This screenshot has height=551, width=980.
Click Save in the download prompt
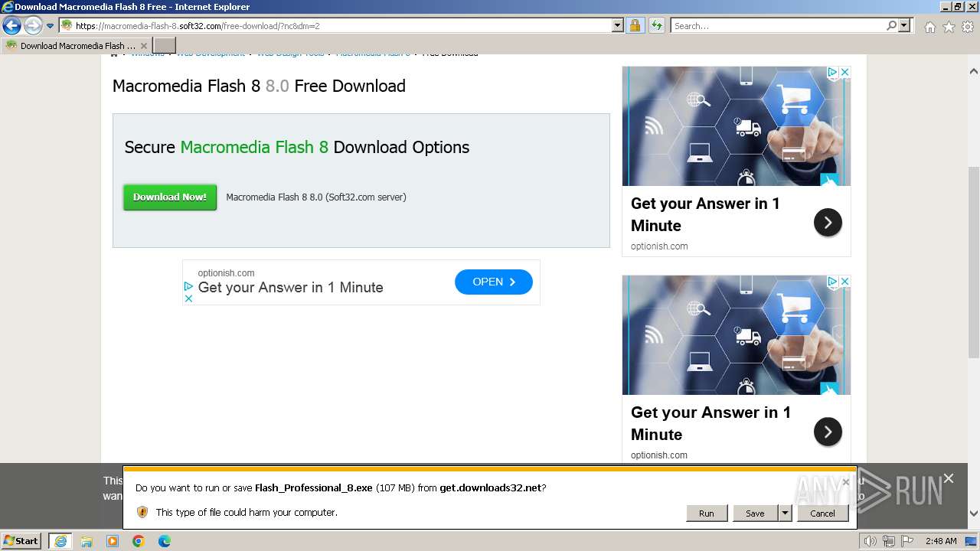[755, 513]
